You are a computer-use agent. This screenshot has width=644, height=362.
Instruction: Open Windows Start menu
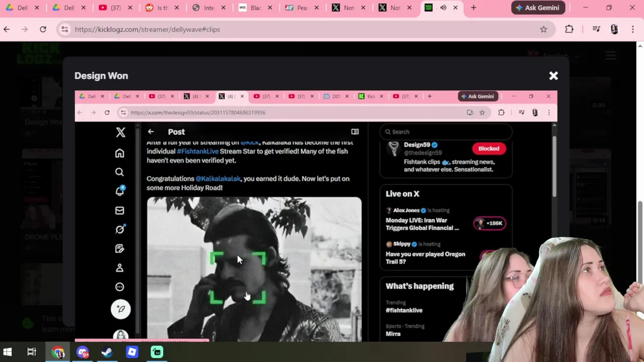point(8,352)
